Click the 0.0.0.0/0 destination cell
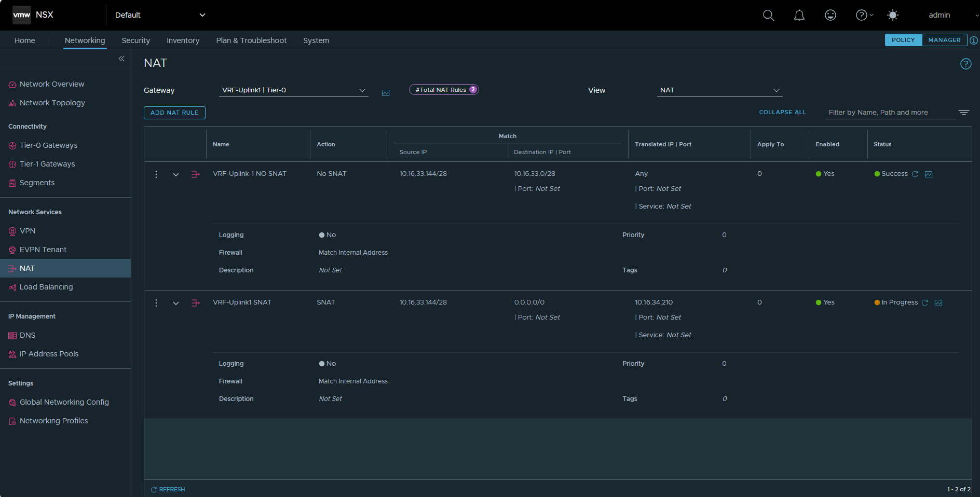The height and width of the screenshot is (497, 980). pyautogui.click(x=529, y=302)
